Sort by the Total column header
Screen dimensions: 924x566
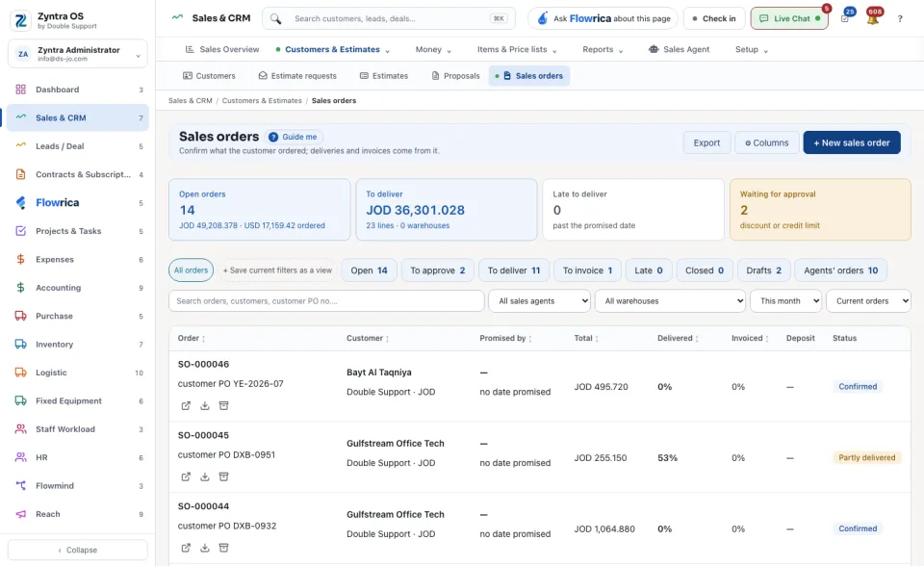click(x=586, y=339)
